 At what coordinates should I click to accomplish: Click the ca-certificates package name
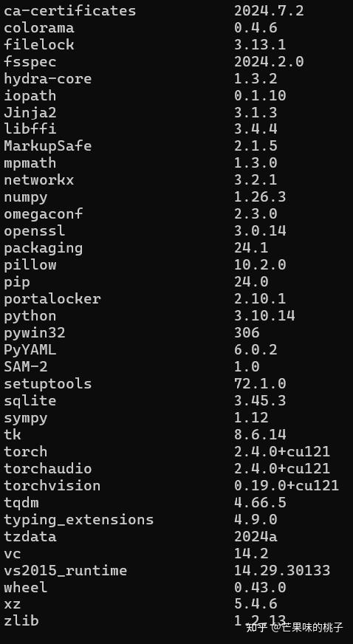click(69, 11)
